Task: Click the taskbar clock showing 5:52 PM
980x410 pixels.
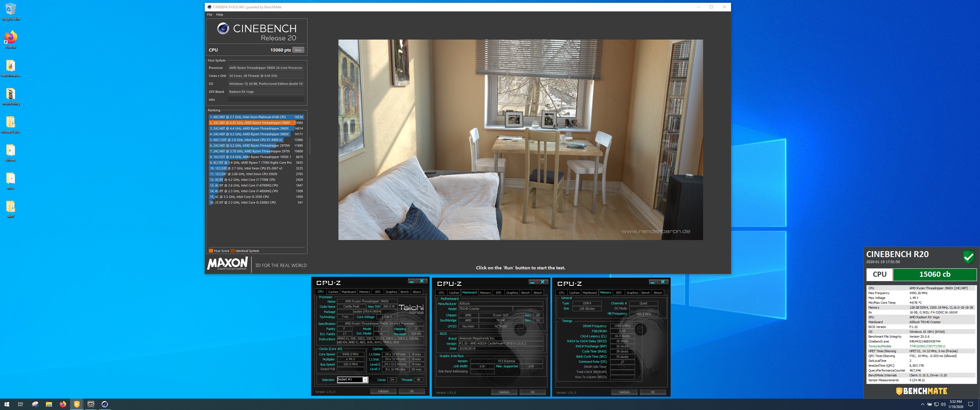Action: [955, 404]
